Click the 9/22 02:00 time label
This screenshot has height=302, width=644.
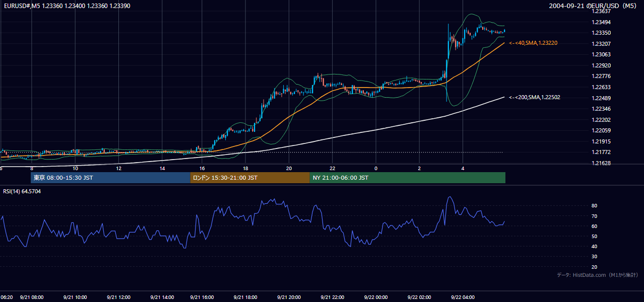click(x=419, y=297)
